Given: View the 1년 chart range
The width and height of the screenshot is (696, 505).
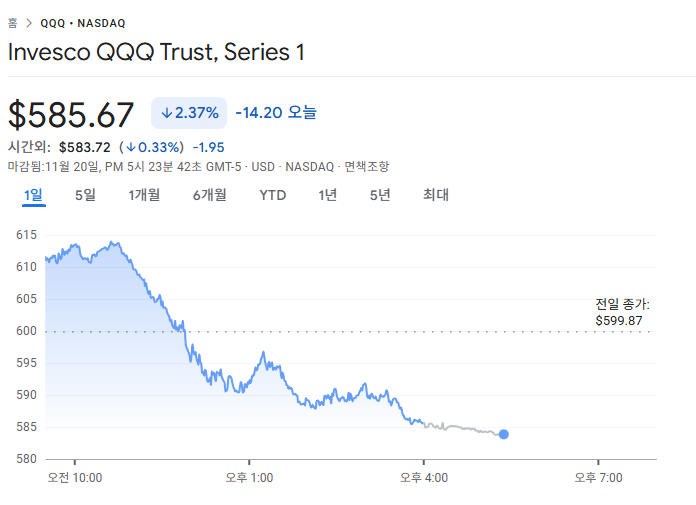Looking at the screenshot, I should (x=328, y=195).
